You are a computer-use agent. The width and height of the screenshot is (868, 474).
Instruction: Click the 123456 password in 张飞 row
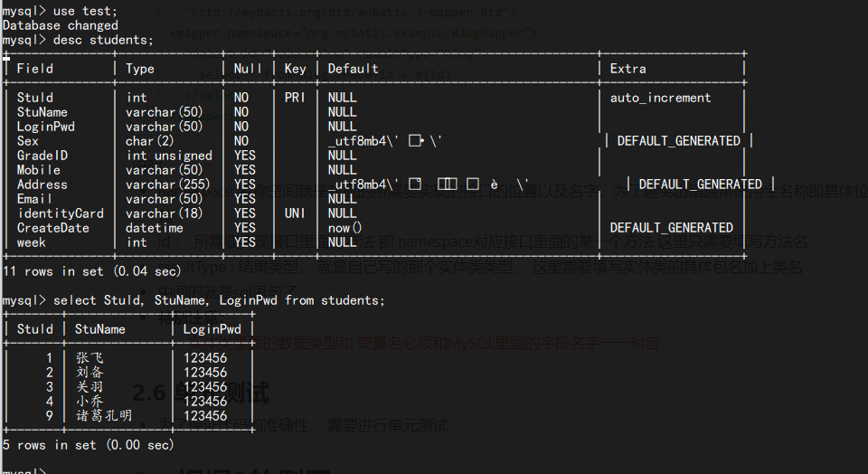pyautogui.click(x=205, y=357)
